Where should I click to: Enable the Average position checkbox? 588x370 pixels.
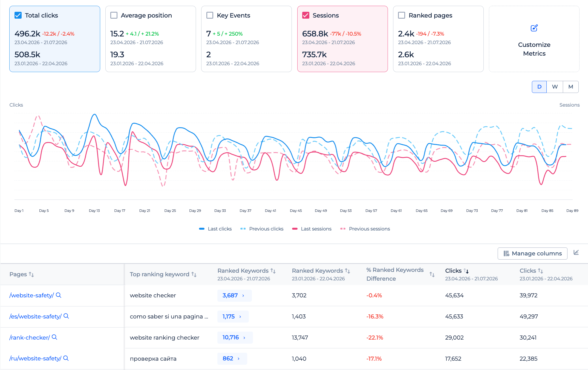pyautogui.click(x=114, y=15)
